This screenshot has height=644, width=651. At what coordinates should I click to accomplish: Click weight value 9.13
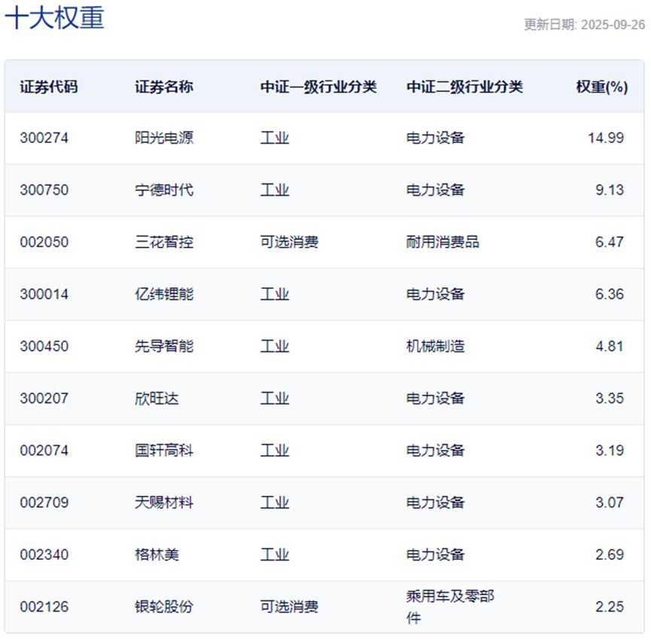[610, 190]
